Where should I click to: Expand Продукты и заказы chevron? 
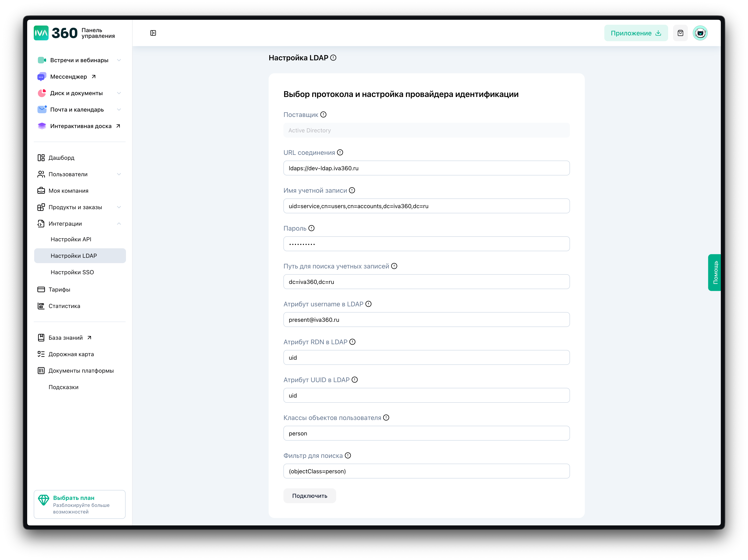pyautogui.click(x=119, y=207)
